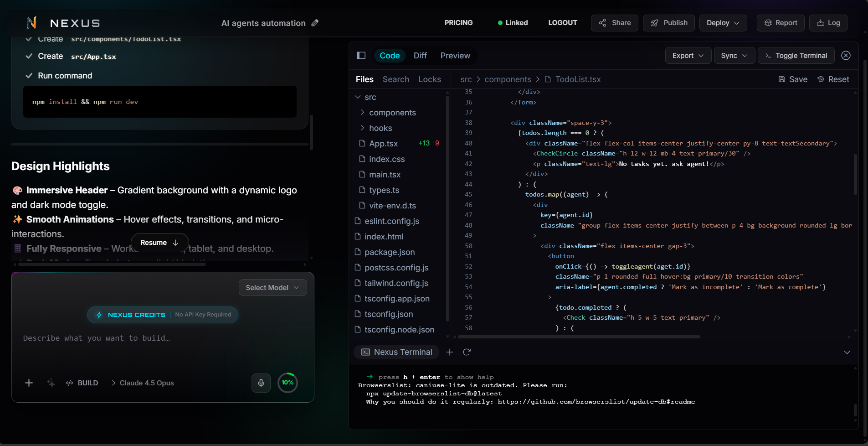Click the Resume button
This screenshot has height=446, width=868.
click(x=159, y=243)
